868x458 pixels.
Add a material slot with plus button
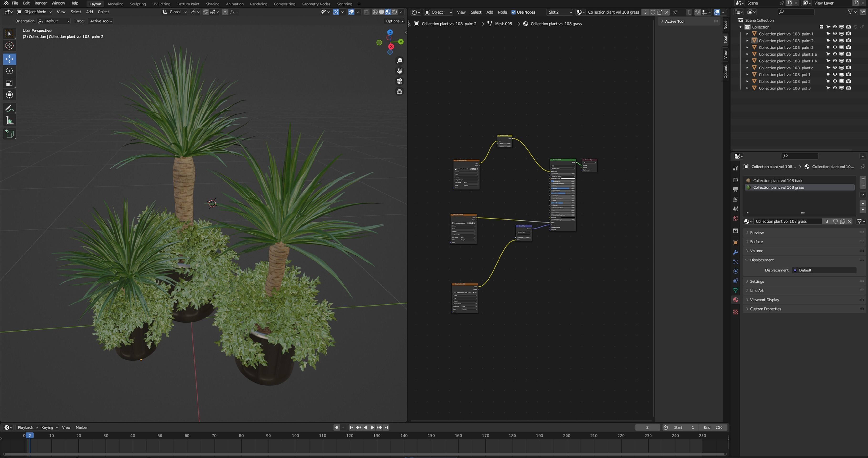click(x=863, y=179)
